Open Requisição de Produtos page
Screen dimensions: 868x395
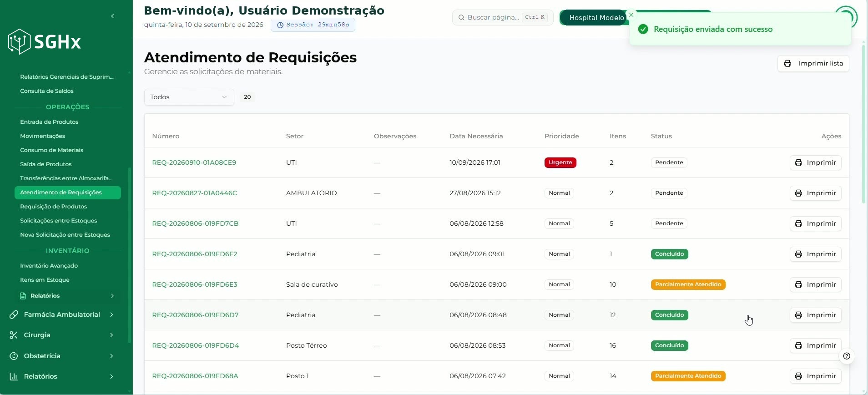tap(53, 207)
